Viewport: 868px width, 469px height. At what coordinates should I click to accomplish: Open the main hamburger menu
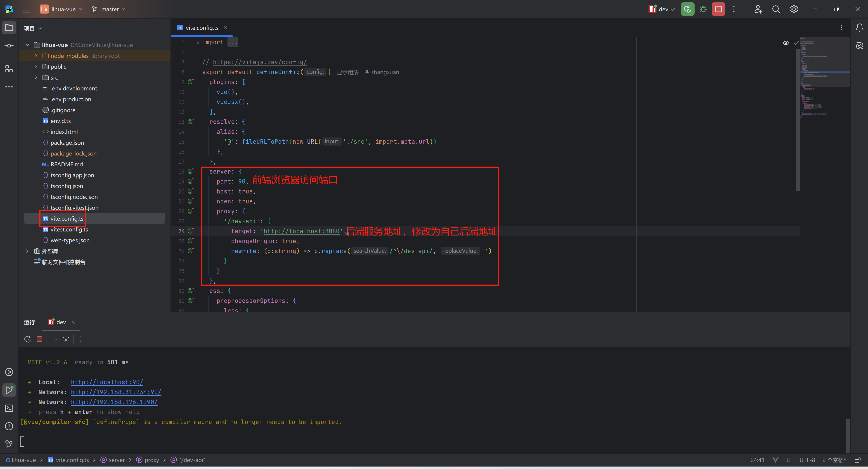click(27, 9)
